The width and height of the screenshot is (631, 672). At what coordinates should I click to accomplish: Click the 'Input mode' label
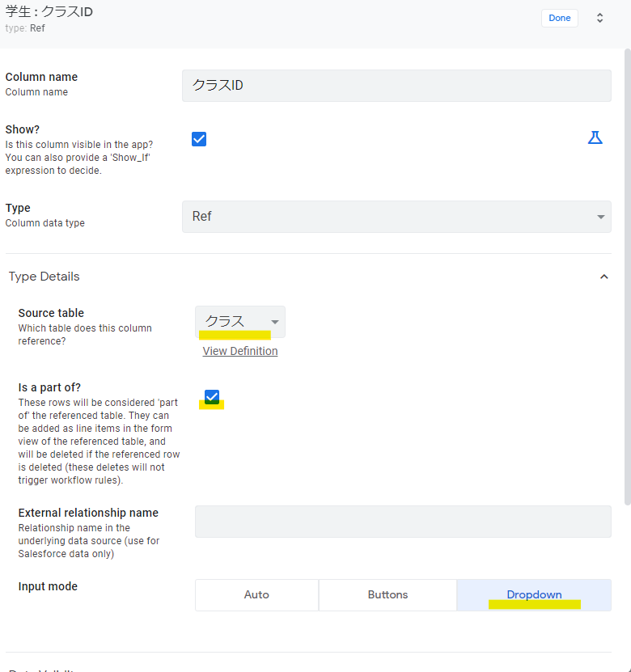pyautogui.click(x=48, y=586)
